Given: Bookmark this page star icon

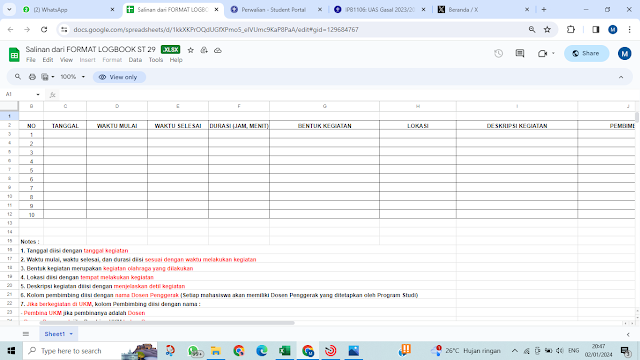Looking at the screenshot, I should 547,29.
